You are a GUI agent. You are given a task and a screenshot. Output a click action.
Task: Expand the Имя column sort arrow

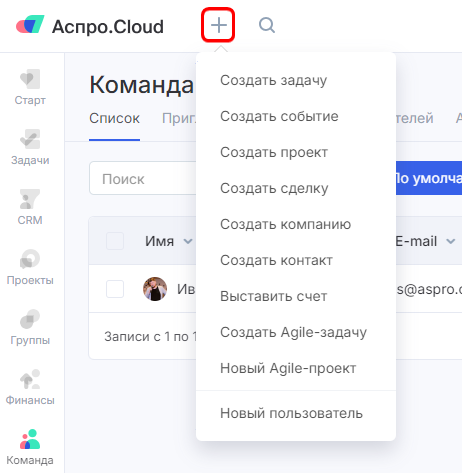[188, 241]
